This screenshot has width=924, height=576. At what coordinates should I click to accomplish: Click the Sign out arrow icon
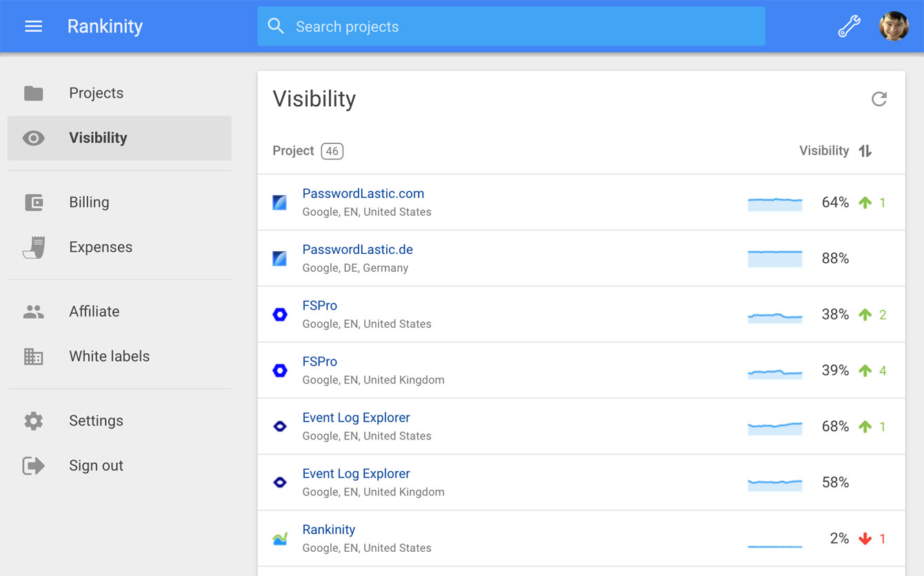click(x=33, y=466)
